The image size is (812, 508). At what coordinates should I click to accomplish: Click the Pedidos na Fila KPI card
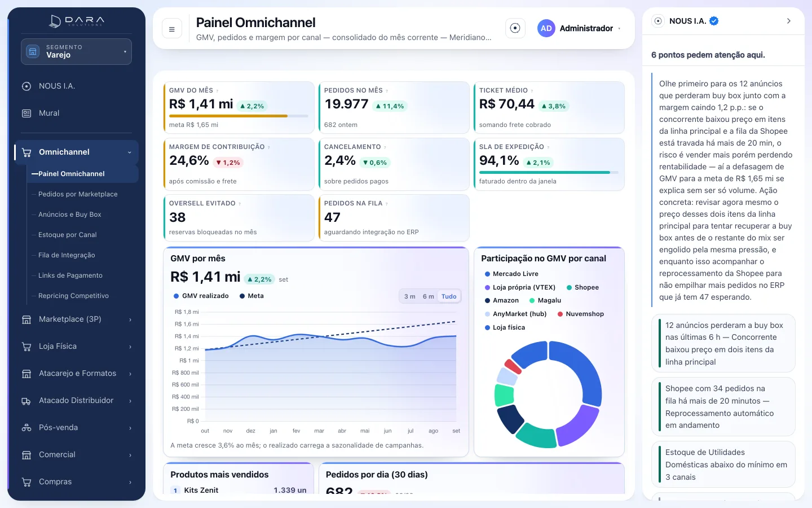394,218
